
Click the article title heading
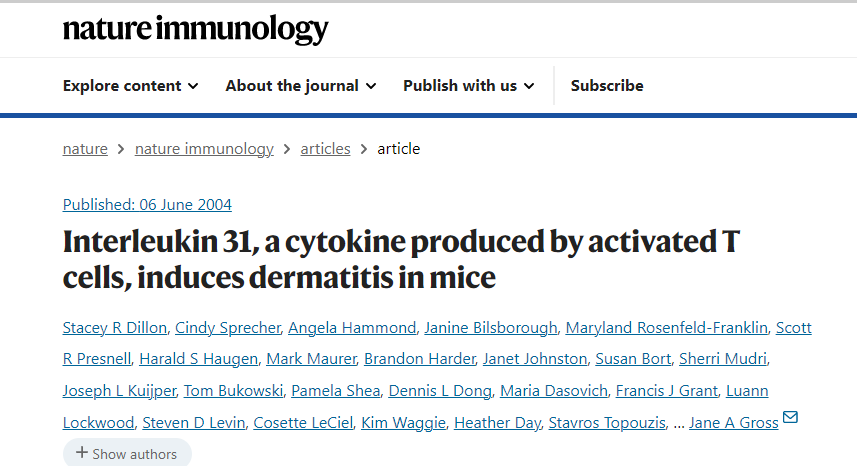(400, 259)
